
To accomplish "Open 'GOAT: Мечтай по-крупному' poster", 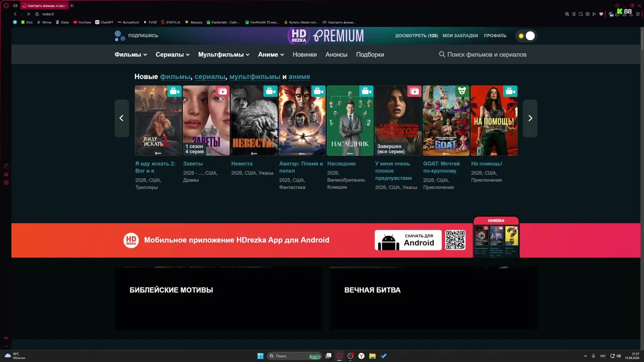I will click(446, 121).
